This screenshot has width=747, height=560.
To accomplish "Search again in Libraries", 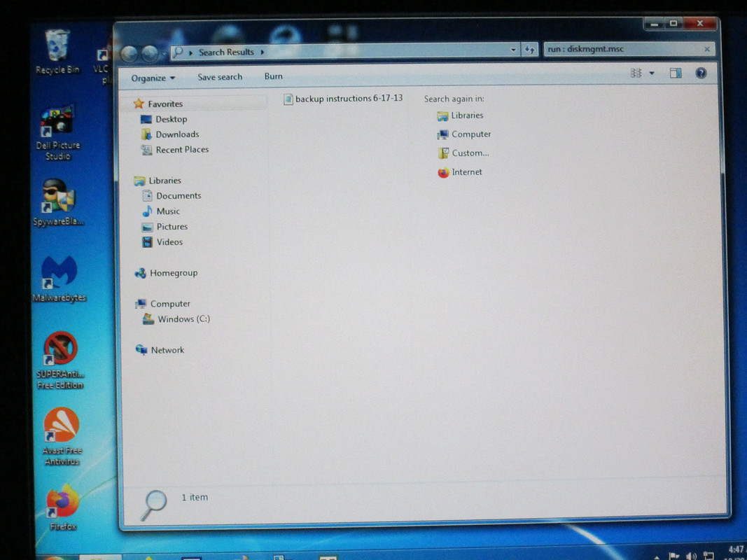I will (460, 115).
